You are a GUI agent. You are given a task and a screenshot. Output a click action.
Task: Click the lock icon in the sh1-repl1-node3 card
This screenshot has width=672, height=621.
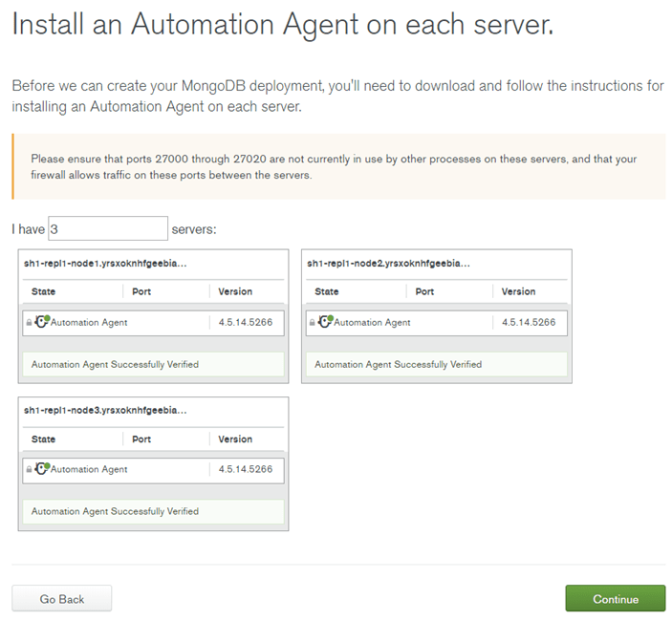click(29, 469)
